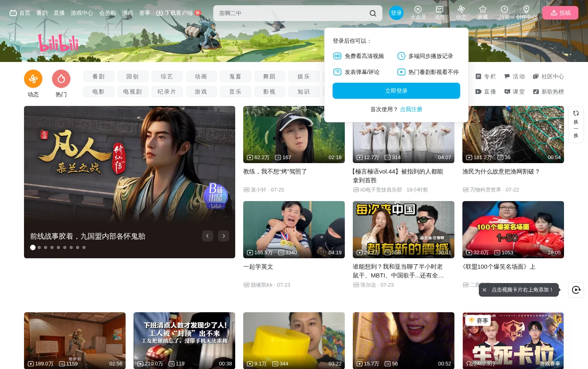588x369 pixels.
Task: Select the 音乐 category tag
Action: pyautogui.click(x=235, y=92)
